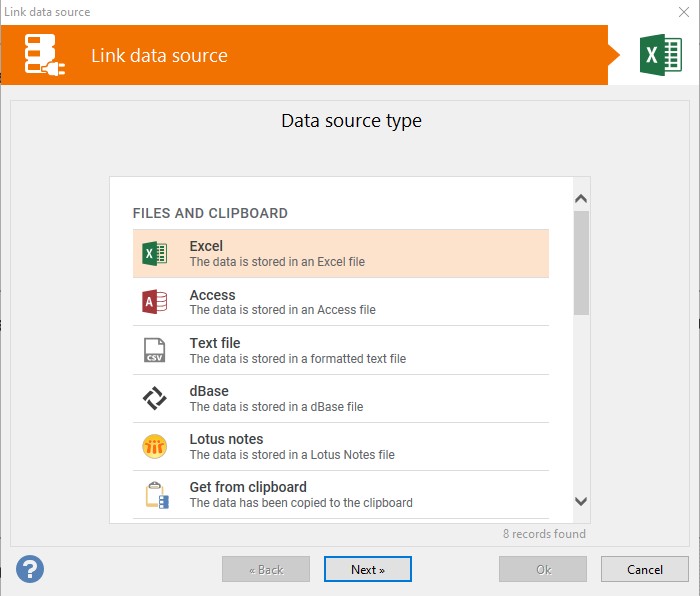Choose the Text file title
Image resolution: width=700 pixels, height=596 pixels.
(x=215, y=343)
